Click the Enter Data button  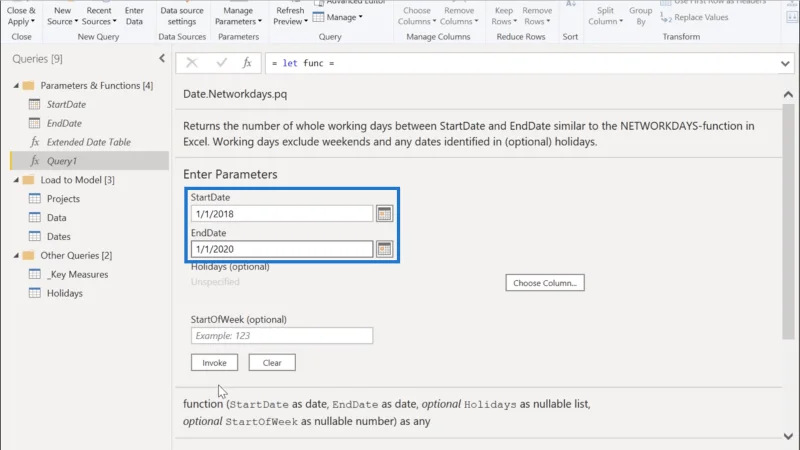(134, 16)
